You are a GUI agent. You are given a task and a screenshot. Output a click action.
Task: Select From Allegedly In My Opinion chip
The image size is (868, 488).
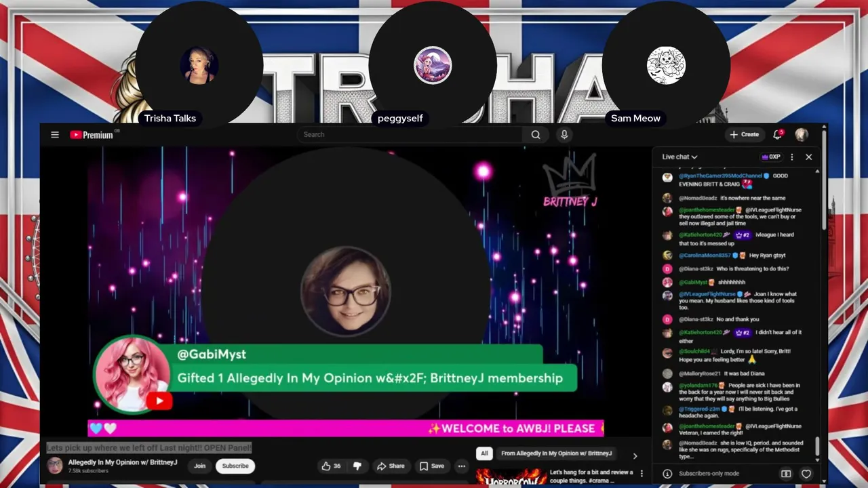pos(556,453)
